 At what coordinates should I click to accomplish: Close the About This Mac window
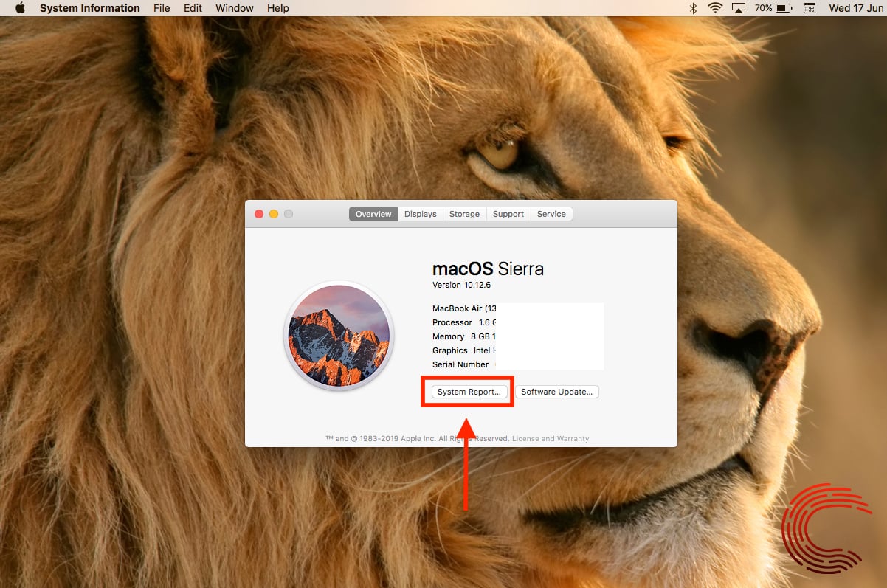pos(259,214)
